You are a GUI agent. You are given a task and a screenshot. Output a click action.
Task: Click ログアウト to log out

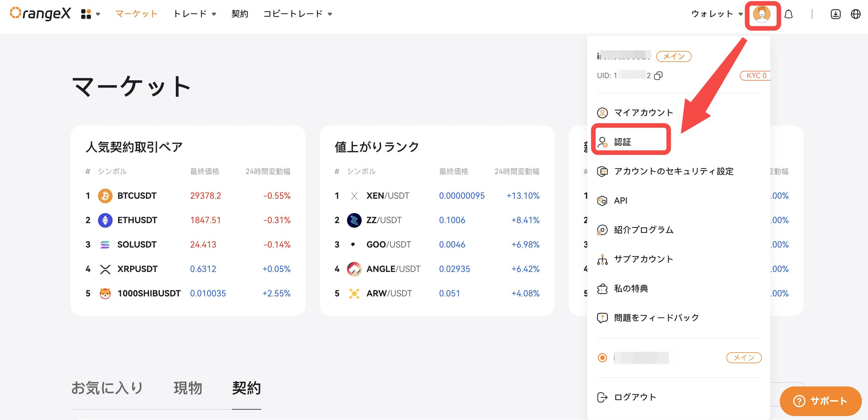coord(635,397)
